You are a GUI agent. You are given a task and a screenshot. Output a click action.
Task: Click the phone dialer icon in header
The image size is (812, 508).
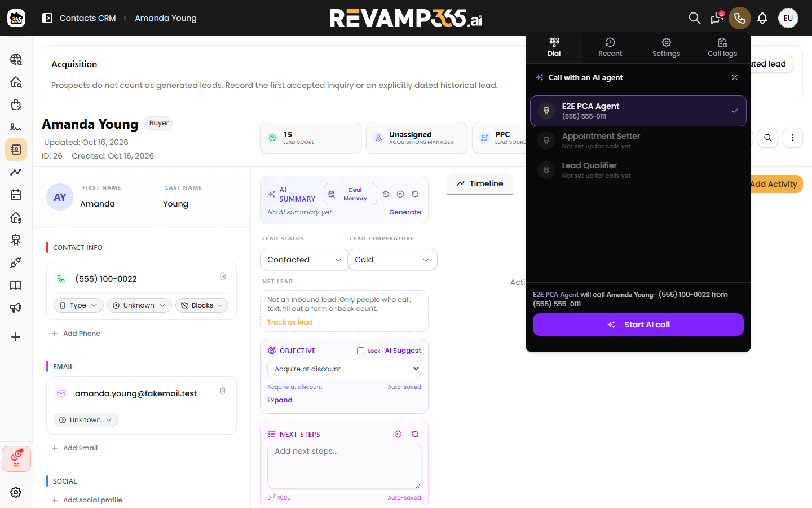(740, 18)
